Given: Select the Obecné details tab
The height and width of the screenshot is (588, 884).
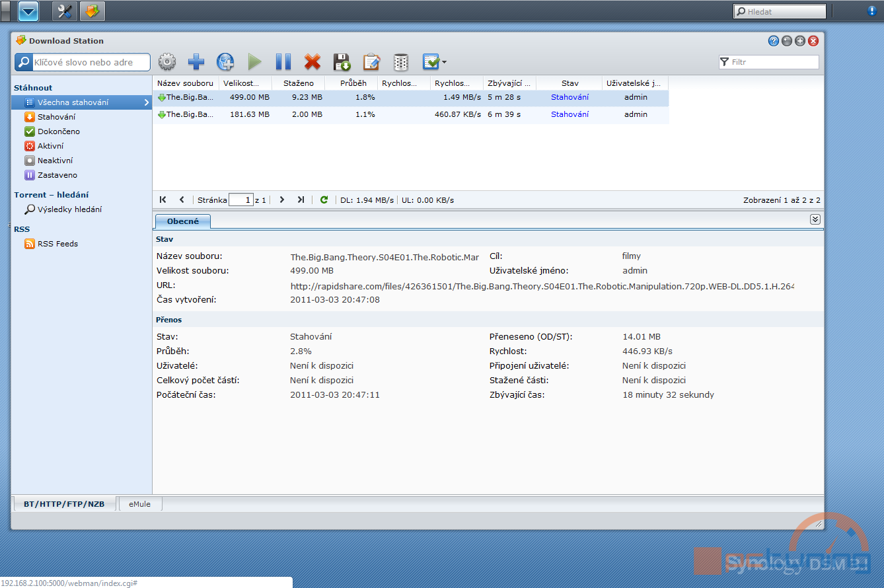Looking at the screenshot, I should pyautogui.click(x=183, y=221).
